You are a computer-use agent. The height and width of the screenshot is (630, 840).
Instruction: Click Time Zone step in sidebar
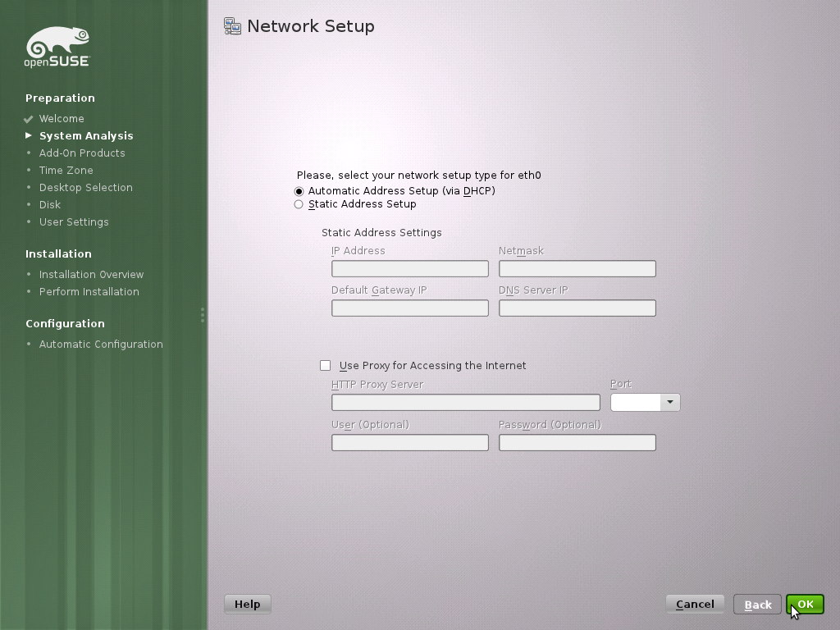pyautogui.click(x=66, y=171)
